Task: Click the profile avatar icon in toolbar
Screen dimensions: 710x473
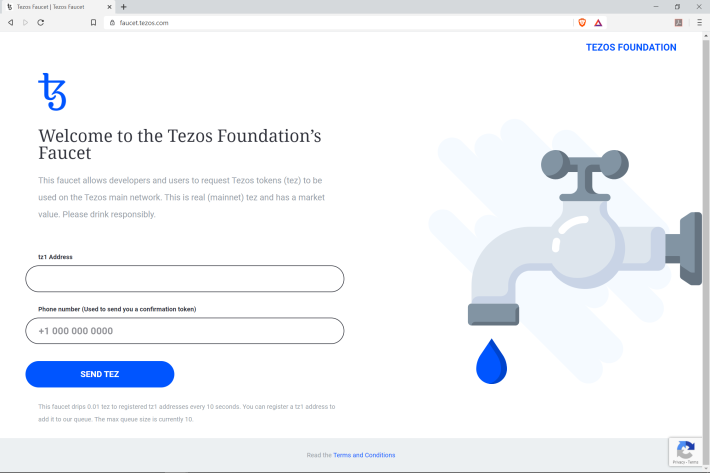Action: pyautogui.click(x=678, y=23)
